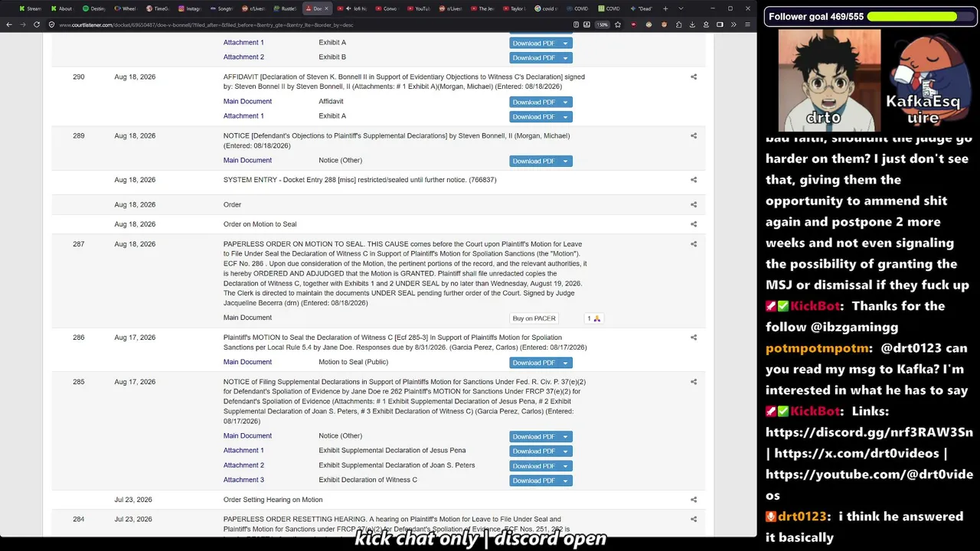Download PDF for entry 290 Attachment 1 Exhibit A

[534, 117]
